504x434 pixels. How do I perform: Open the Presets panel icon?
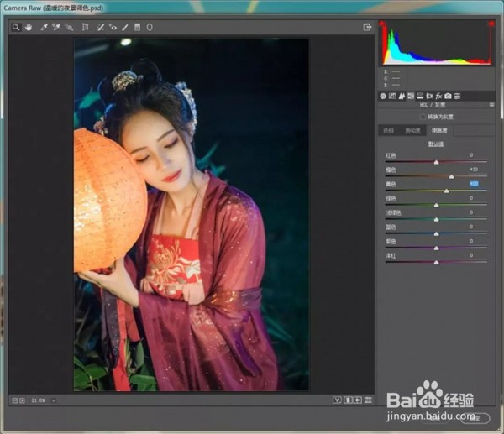pyautogui.click(x=458, y=96)
